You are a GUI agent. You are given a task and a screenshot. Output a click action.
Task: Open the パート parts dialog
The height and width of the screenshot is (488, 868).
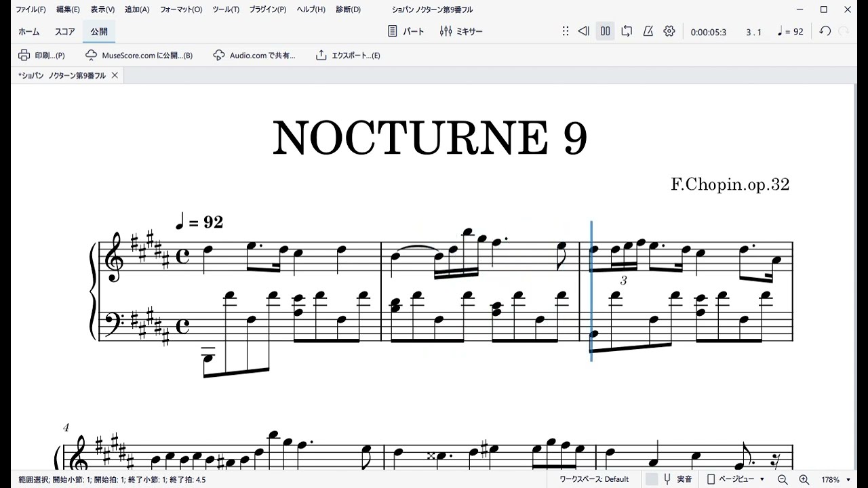point(406,31)
